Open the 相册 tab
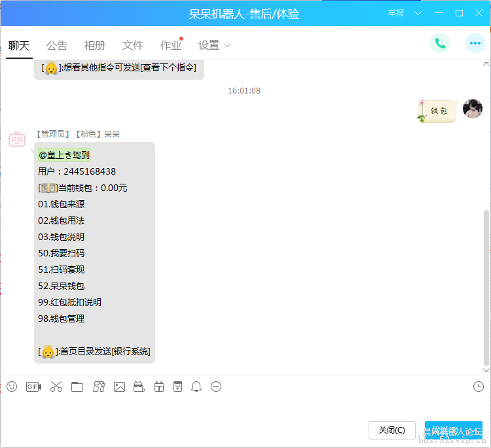The image size is (491, 448). (94, 45)
